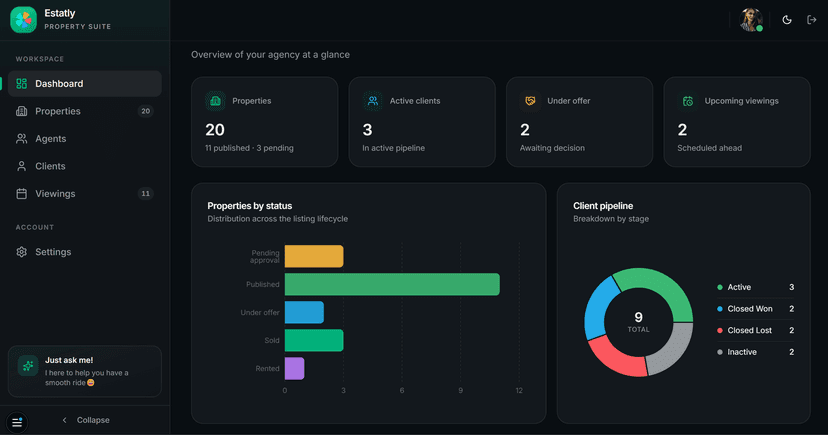Click the Active clients people icon
The width and height of the screenshot is (828, 435).
[x=373, y=101]
